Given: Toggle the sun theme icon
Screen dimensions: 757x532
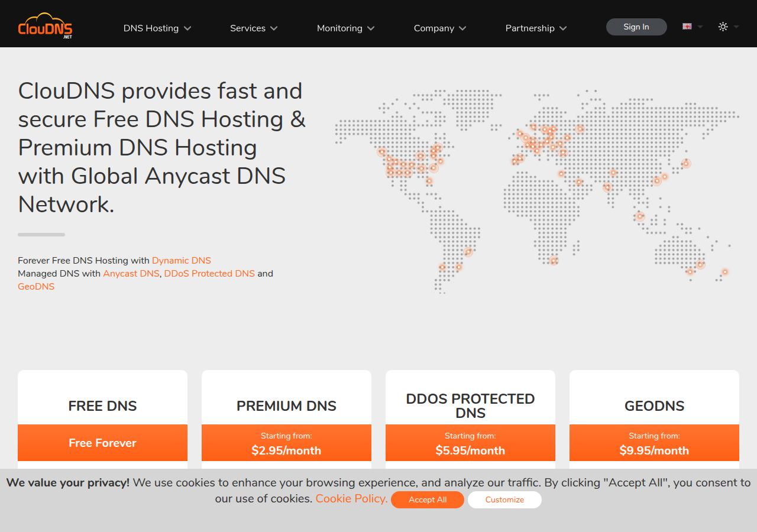Looking at the screenshot, I should coord(723,27).
